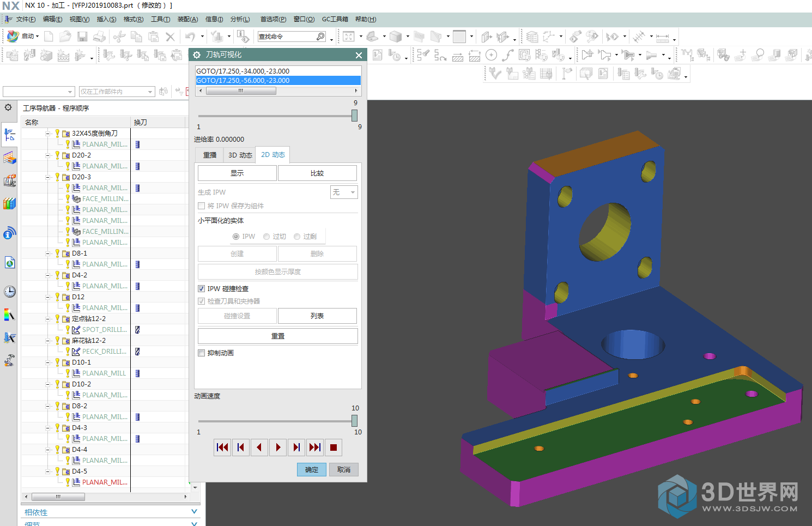
Task: Switch to the 重播 tab
Action: (210, 155)
